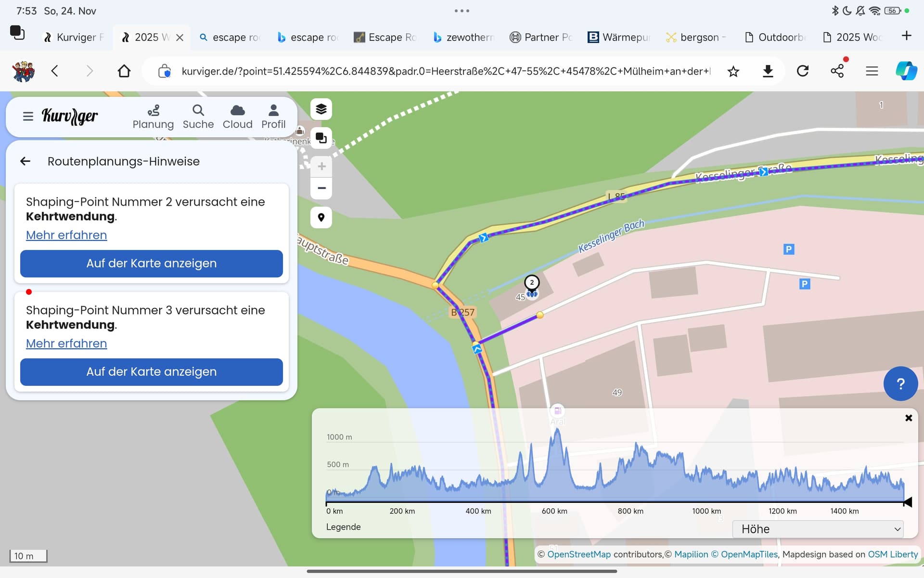
Task: Open the Höhe chart type dropdown
Action: [x=818, y=529]
